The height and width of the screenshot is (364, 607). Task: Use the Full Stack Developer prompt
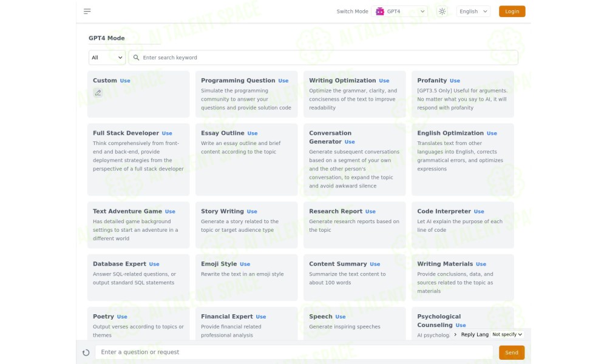coord(167,133)
